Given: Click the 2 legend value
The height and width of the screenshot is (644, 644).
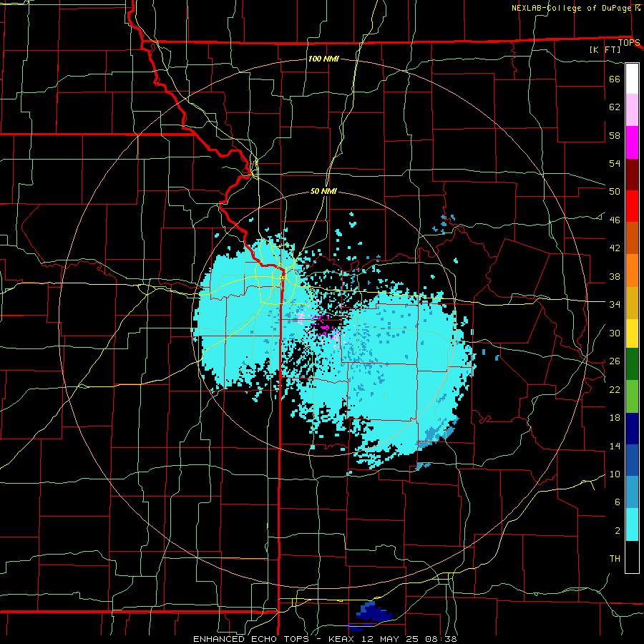Looking at the screenshot, I should [618, 531].
